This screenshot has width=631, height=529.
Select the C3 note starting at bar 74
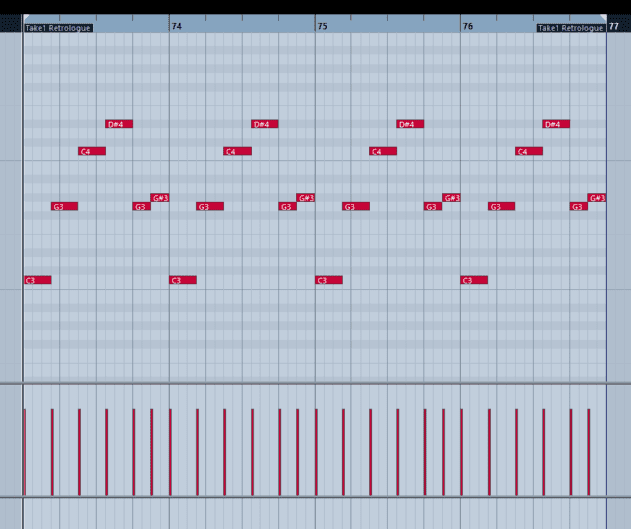183,280
